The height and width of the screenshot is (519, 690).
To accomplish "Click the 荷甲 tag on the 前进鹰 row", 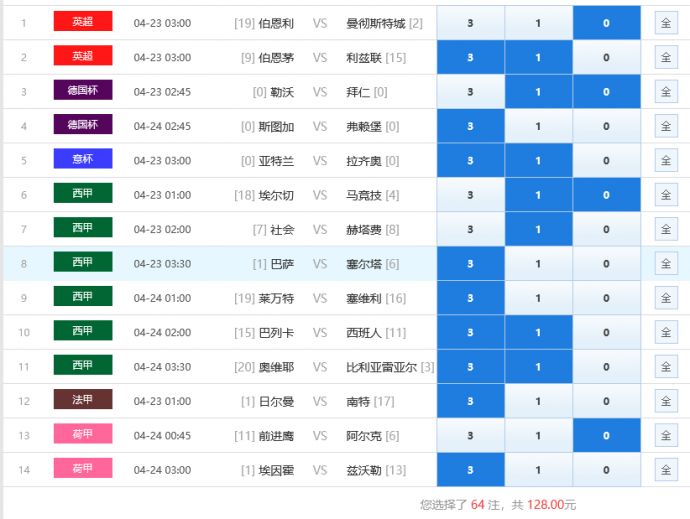I will coord(83,434).
